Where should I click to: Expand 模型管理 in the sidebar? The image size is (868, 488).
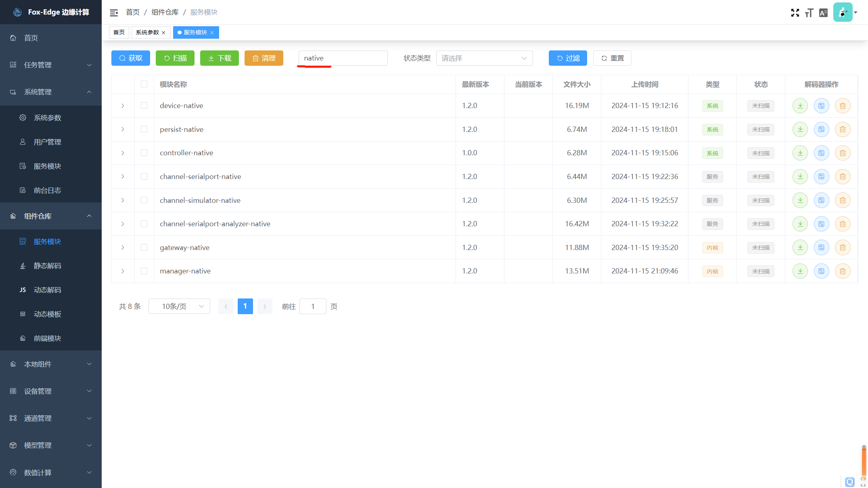(51, 445)
